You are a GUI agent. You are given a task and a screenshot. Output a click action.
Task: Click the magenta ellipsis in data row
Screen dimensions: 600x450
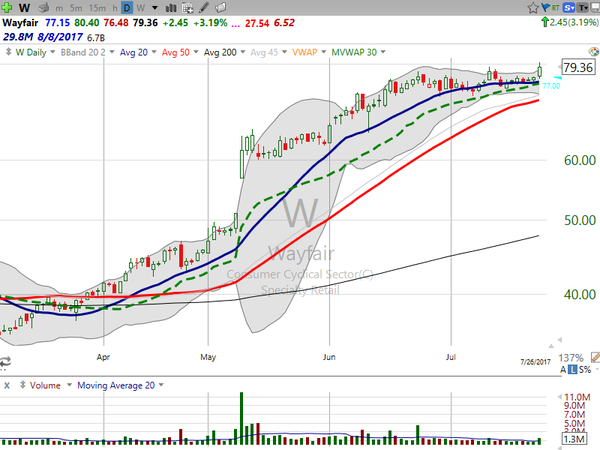pyautogui.click(x=236, y=24)
